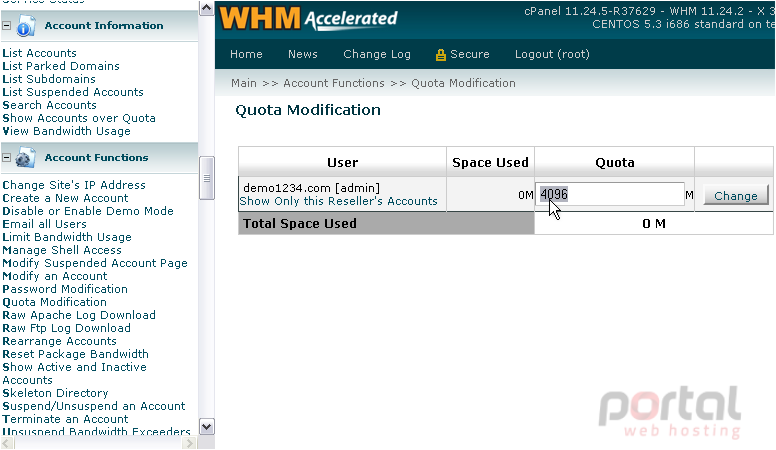Open List Parked Domains
Screen dimensions: 776x450
pyautogui.click(x=61, y=66)
